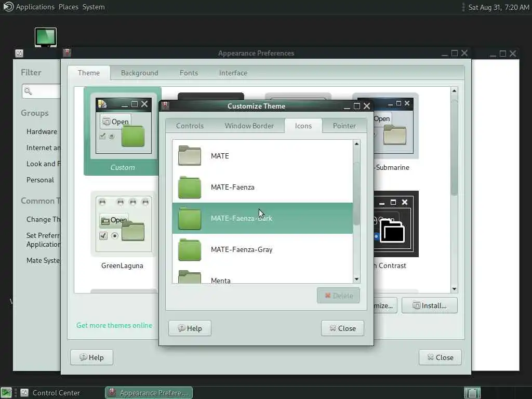The image size is (532, 399).
Task: Select the MATE-Faenza-Gray row text
Action: click(242, 249)
